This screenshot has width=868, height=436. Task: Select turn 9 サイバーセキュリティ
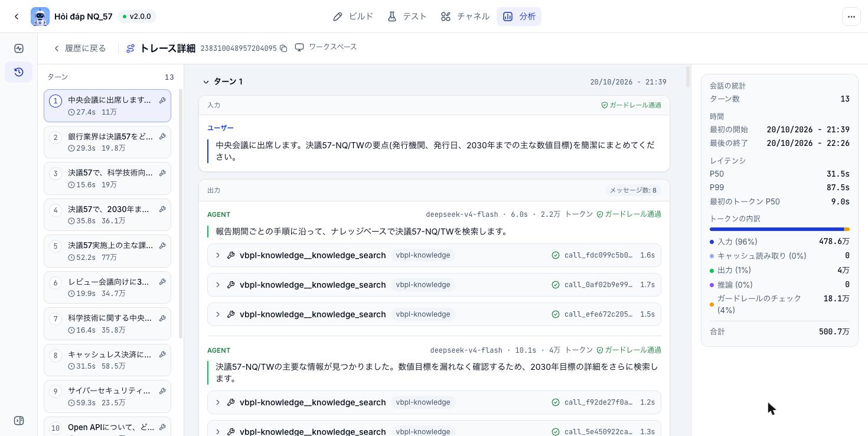pos(107,396)
